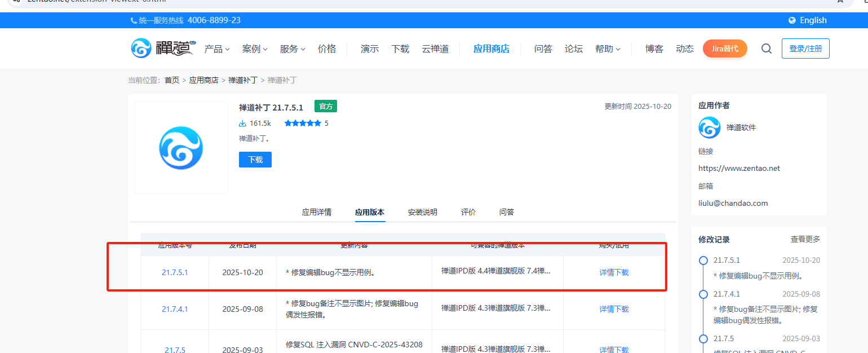This screenshot has height=353, width=868.
Task: Expand the 帮助 dropdown menu
Action: pos(608,49)
